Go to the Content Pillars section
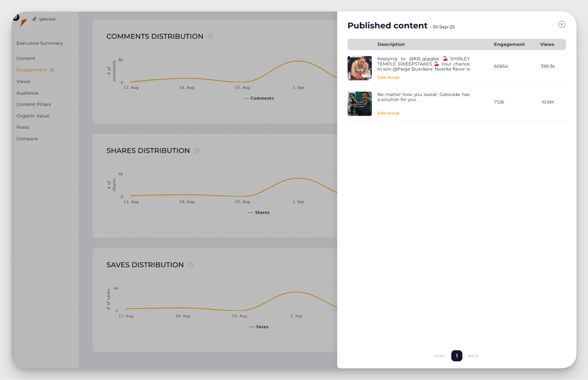Screen dimensions: 588x380 [34, 104]
